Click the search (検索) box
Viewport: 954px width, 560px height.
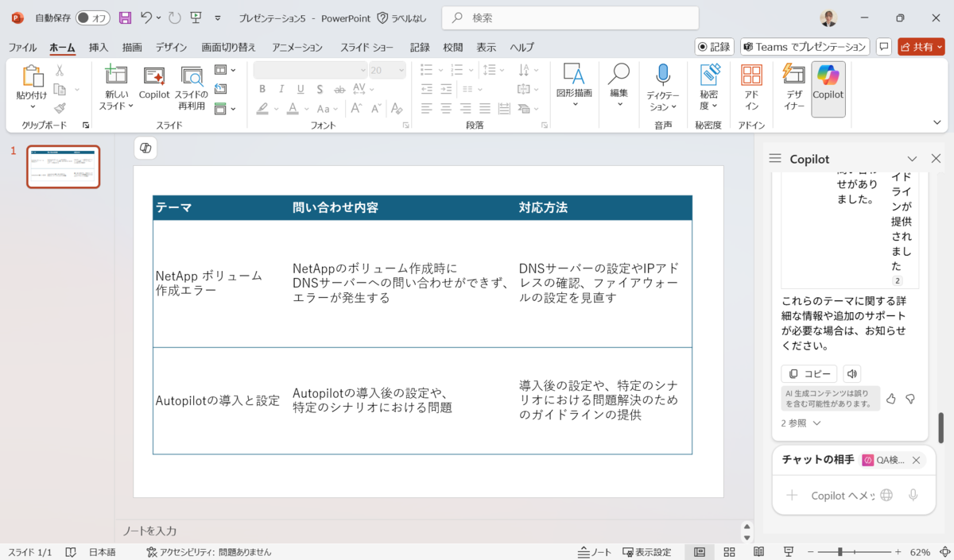click(x=570, y=17)
